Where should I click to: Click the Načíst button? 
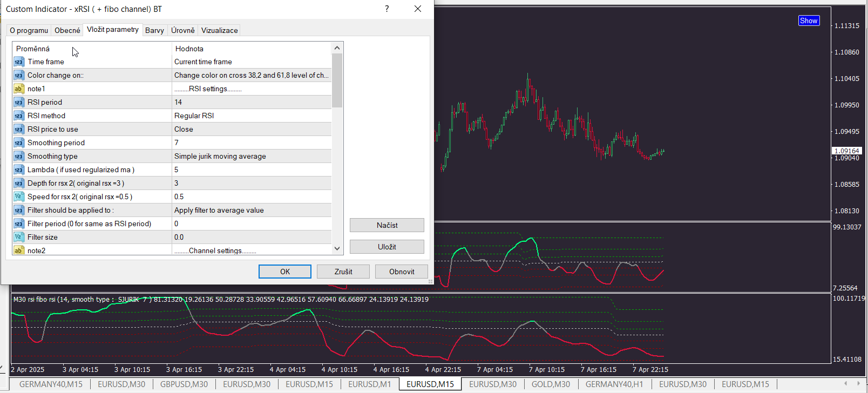(386, 225)
